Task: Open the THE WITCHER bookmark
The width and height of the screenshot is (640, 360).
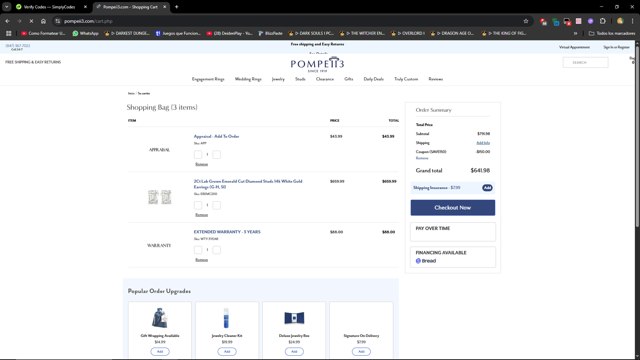Action: (362, 33)
